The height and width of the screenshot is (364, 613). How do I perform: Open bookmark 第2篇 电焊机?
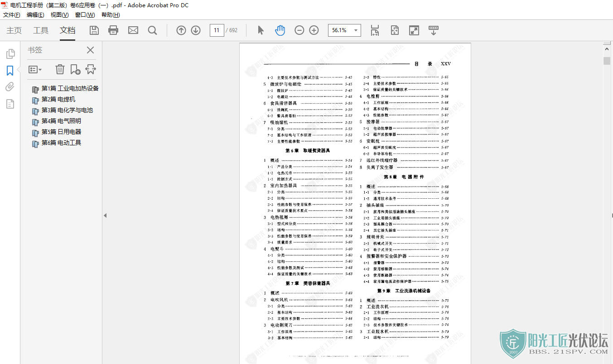pyautogui.click(x=58, y=99)
